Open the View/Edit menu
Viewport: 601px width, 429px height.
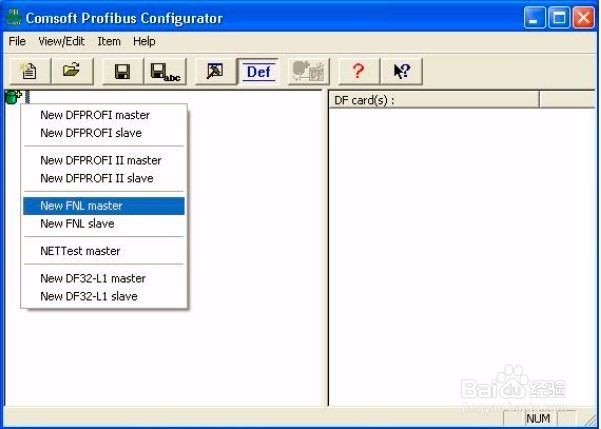[x=61, y=41]
